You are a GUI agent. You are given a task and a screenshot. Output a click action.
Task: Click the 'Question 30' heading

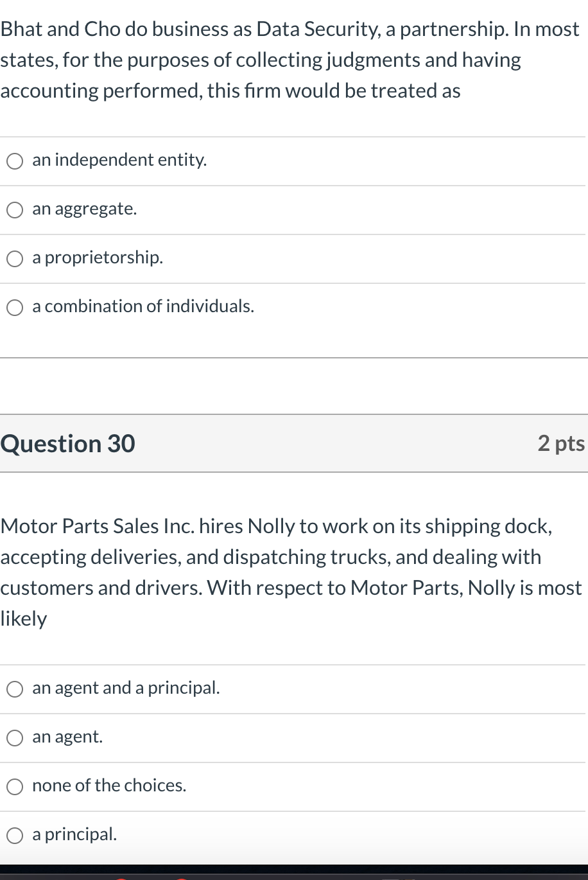[68, 444]
